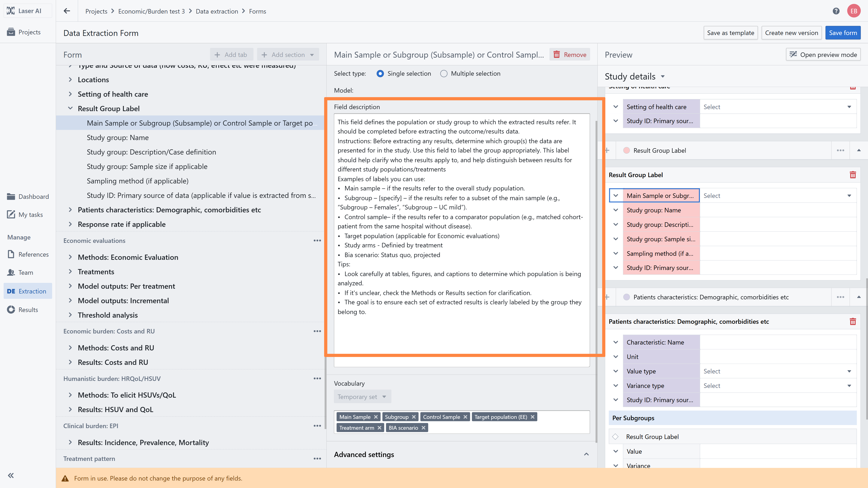
Task: Click Save as template button
Action: pos(731,33)
